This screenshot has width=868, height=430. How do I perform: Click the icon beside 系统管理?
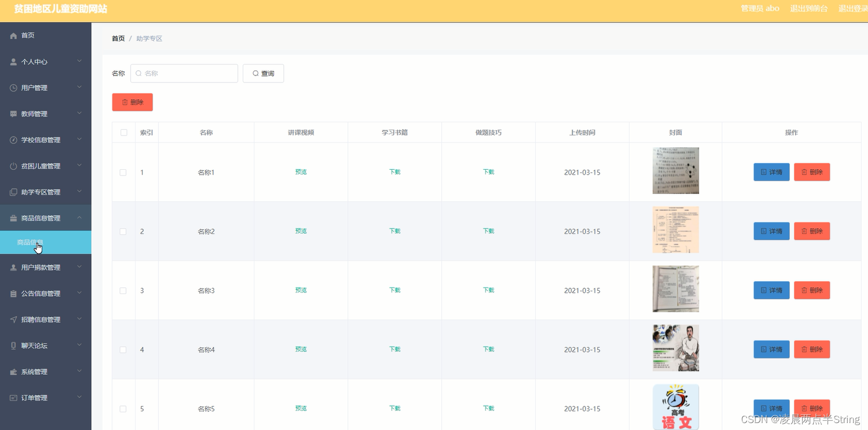(x=13, y=372)
